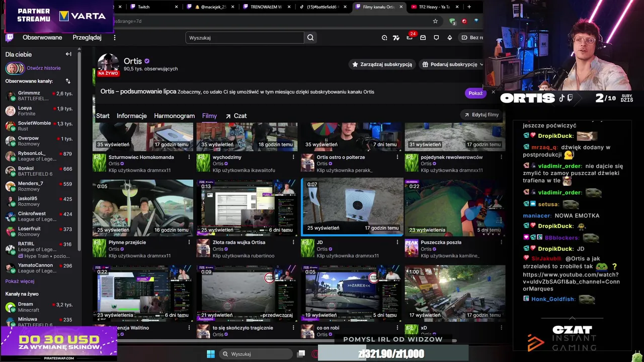Open options for Ortis ostro o polterze

[x=397, y=157]
